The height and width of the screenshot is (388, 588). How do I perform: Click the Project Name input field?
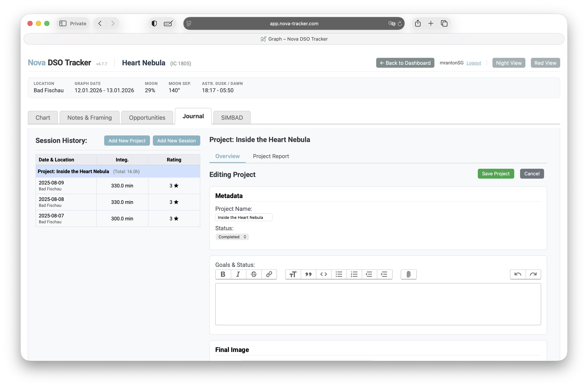243,217
